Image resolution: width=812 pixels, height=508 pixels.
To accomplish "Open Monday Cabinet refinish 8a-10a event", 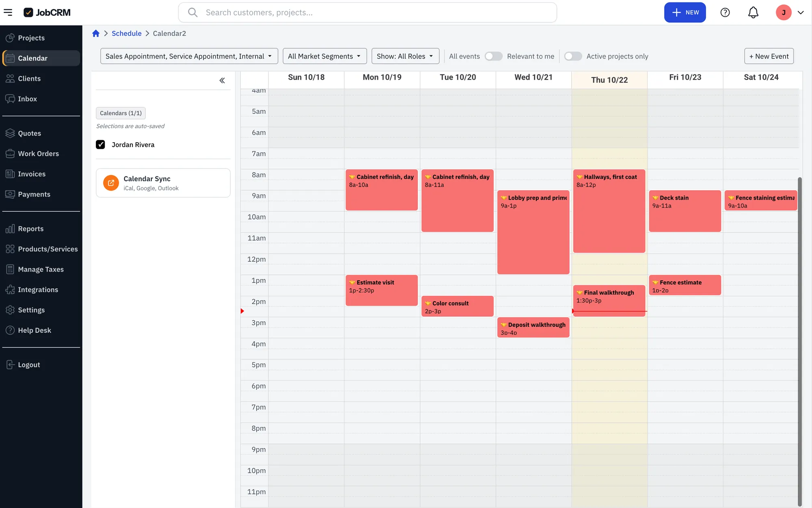I will click(382, 190).
